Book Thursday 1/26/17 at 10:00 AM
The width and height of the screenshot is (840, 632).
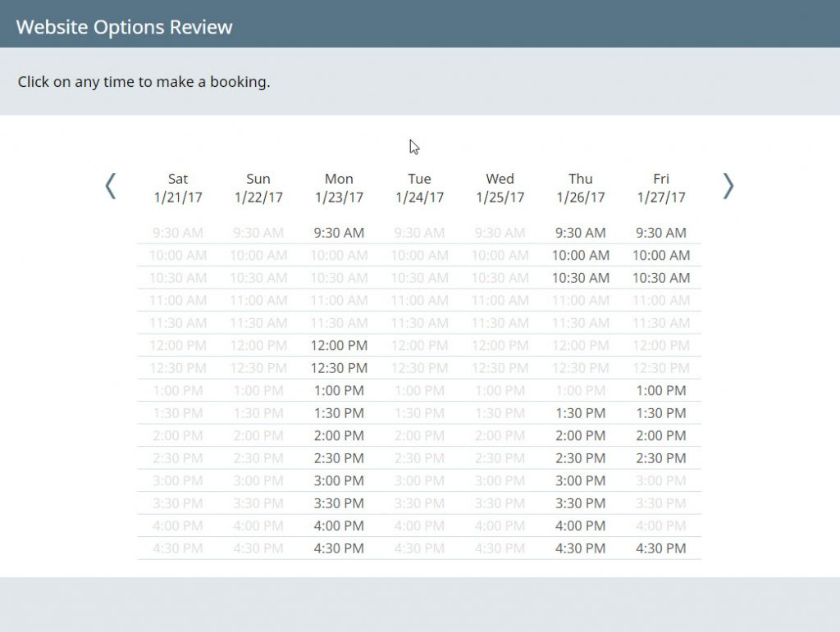(x=581, y=255)
